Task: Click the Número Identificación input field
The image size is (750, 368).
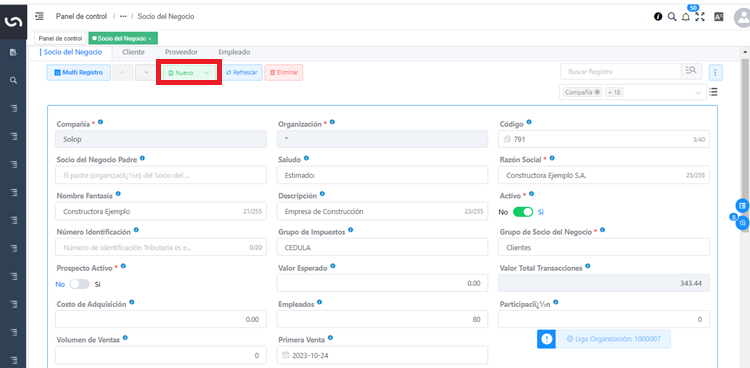Action: tap(161, 247)
